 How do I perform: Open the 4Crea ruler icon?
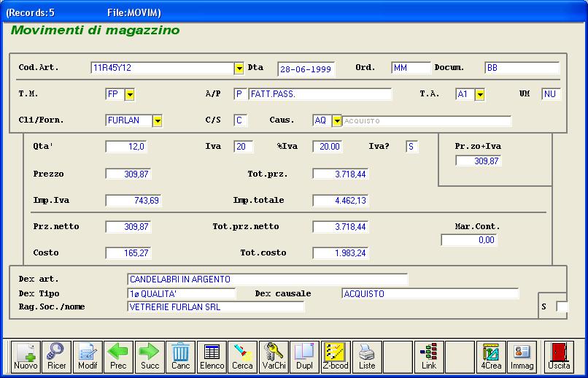pos(491,357)
